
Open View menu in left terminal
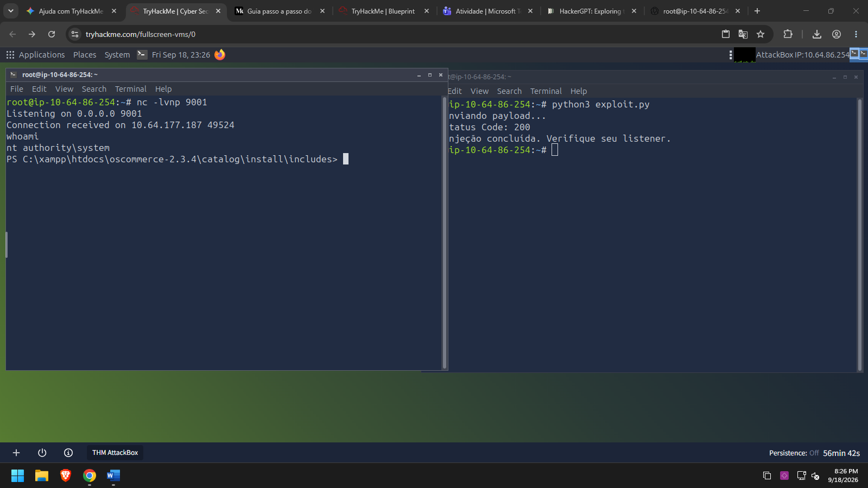click(64, 89)
